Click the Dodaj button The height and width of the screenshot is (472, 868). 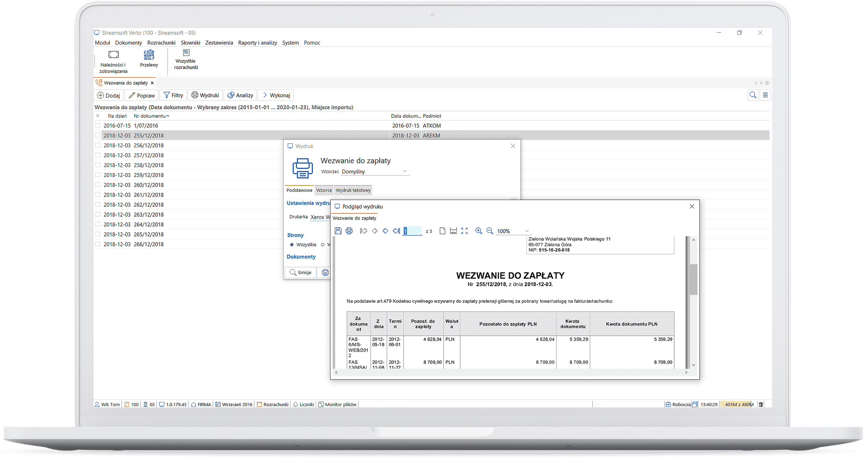pyautogui.click(x=109, y=95)
